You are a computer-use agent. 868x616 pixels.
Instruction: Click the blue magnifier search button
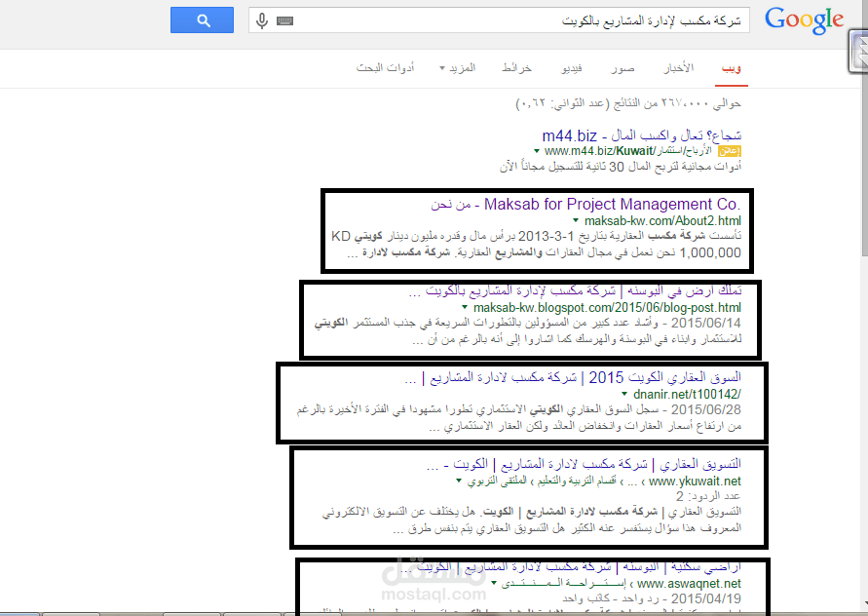point(202,19)
